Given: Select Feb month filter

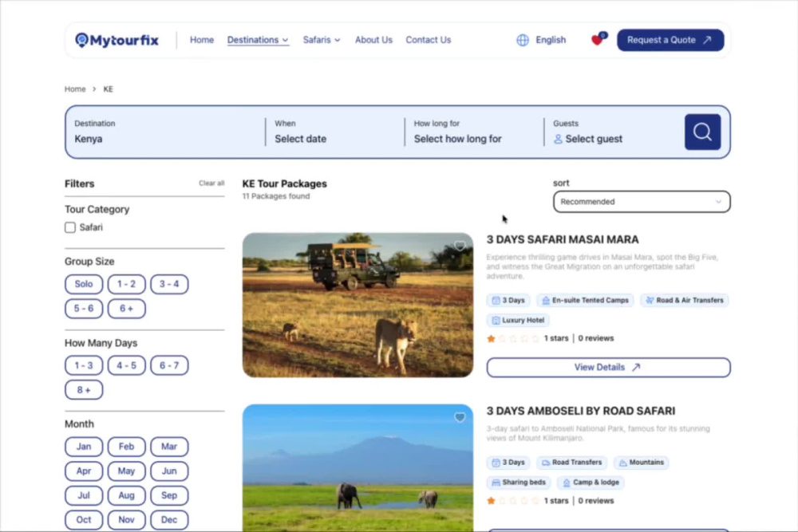Looking at the screenshot, I should (126, 447).
